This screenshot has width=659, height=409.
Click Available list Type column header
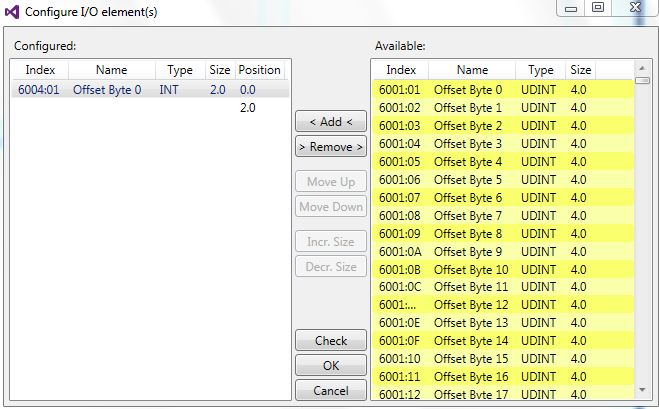pyautogui.click(x=540, y=70)
